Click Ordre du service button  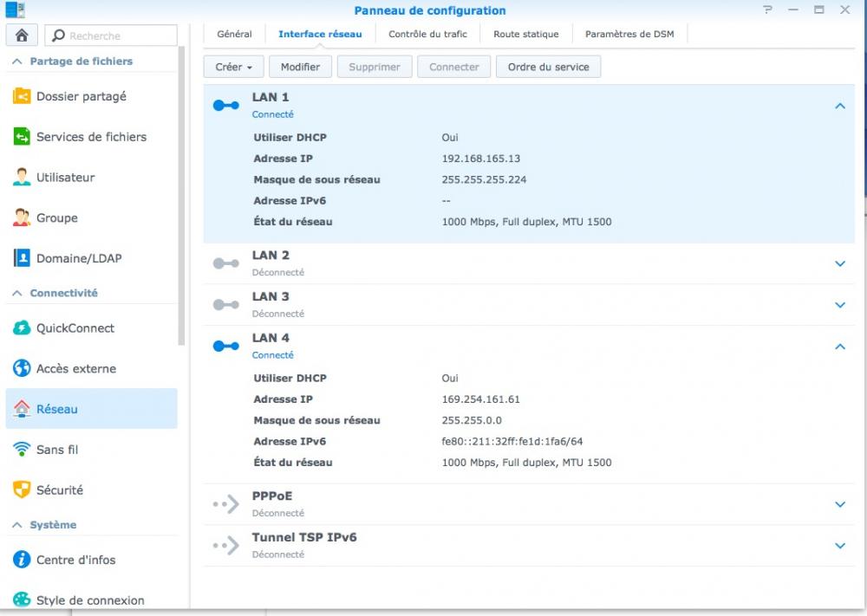tap(548, 67)
